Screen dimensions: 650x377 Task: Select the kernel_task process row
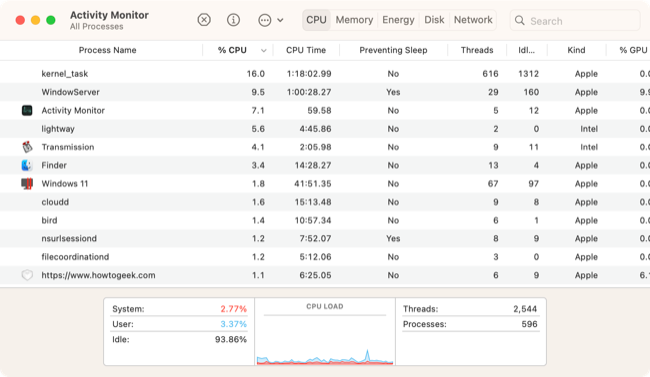pyautogui.click(x=325, y=73)
